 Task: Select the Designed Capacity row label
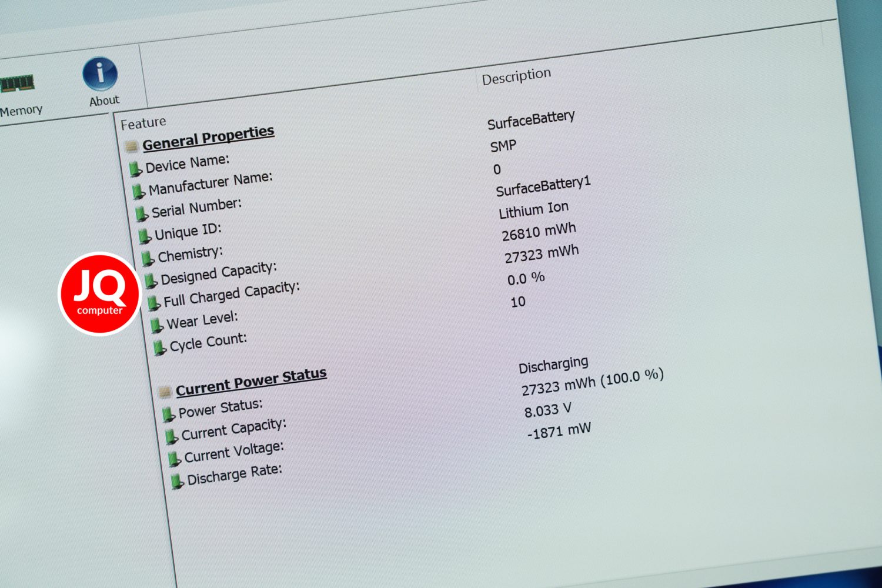(x=219, y=273)
